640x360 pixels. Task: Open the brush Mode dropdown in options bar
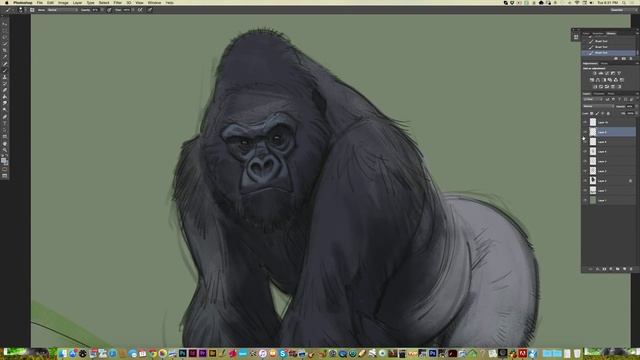pos(63,10)
